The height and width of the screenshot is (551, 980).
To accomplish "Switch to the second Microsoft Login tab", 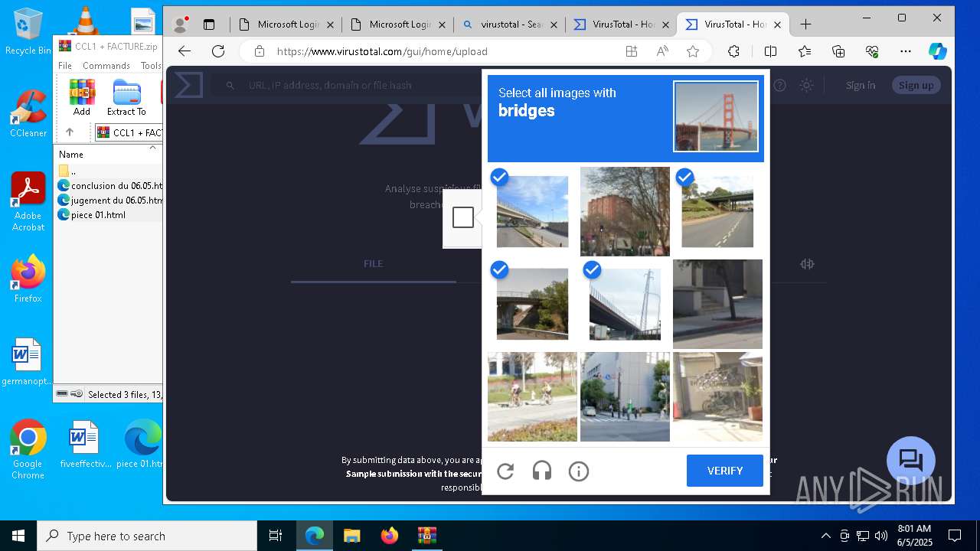I will 398,24.
